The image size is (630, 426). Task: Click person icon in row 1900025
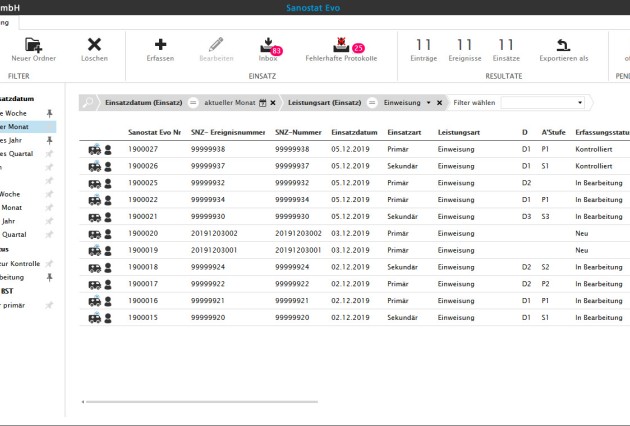point(108,184)
